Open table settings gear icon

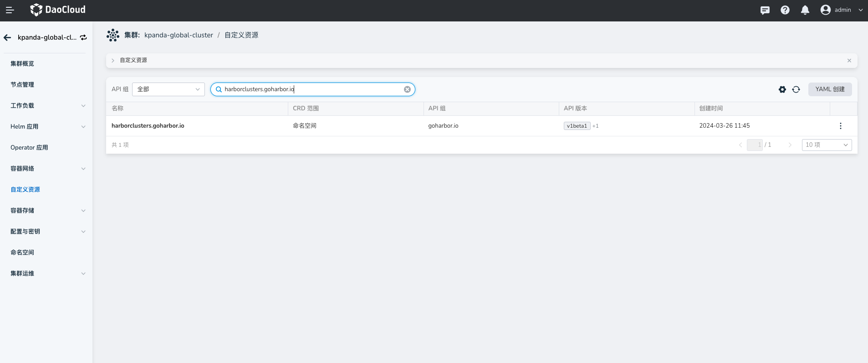(782, 89)
